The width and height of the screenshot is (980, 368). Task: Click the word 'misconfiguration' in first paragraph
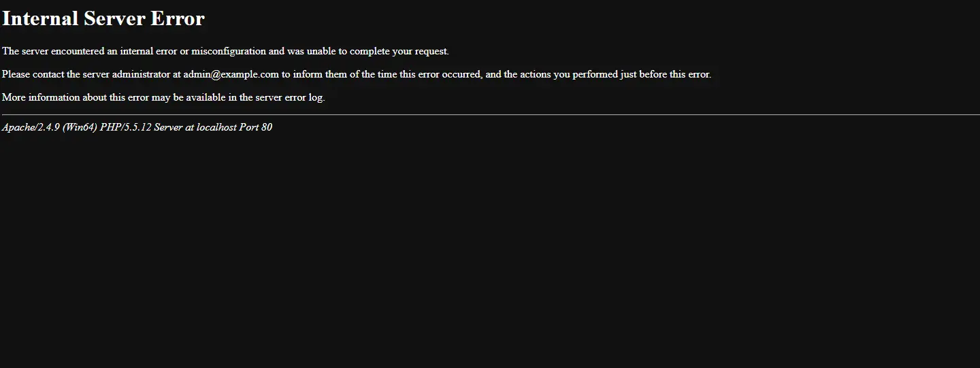(x=229, y=51)
